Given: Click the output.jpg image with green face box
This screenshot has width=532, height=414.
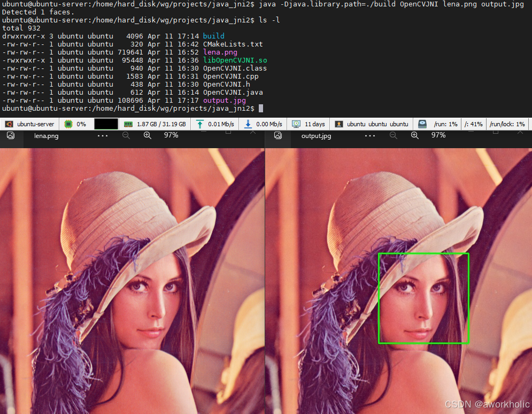Looking at the screenshot, I should (x=398, y=281).
